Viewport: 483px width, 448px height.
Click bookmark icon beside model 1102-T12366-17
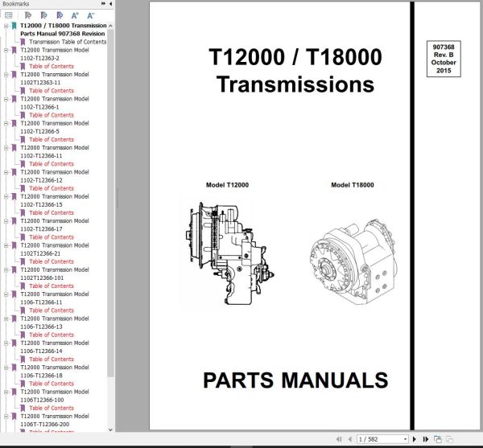[x=14, y=221]
